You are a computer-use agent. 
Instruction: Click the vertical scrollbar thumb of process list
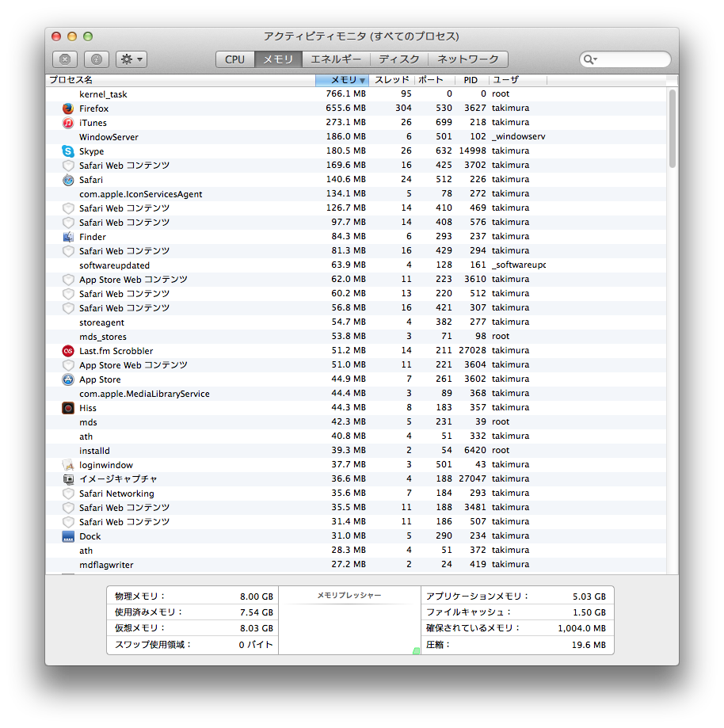pyautogui.click(x=672, y=128)
